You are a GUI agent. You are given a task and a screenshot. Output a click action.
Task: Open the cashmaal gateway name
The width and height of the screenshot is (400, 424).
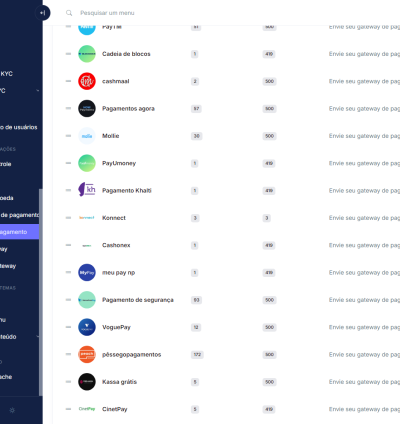tap(115, 81)
